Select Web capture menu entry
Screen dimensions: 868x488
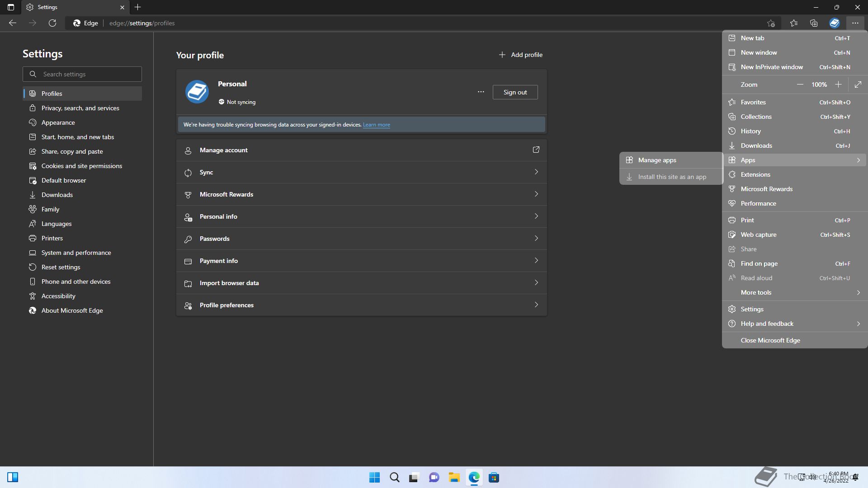[x=794, y=235]
